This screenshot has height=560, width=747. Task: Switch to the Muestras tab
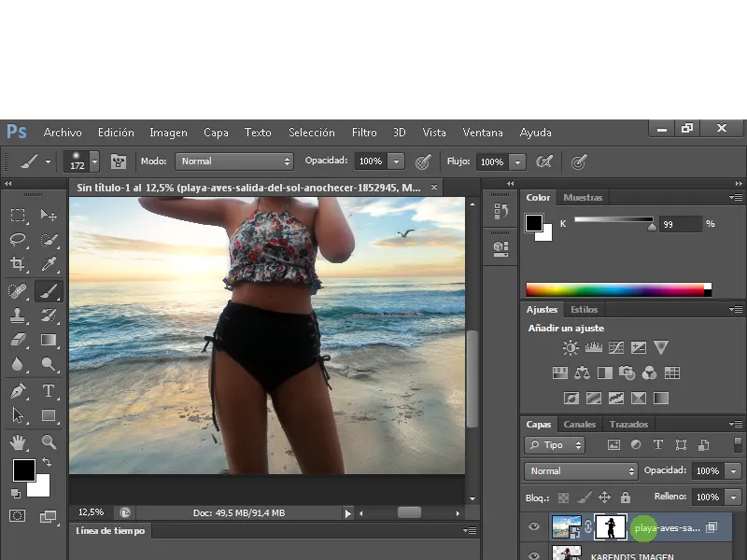[x=583, y=197]
